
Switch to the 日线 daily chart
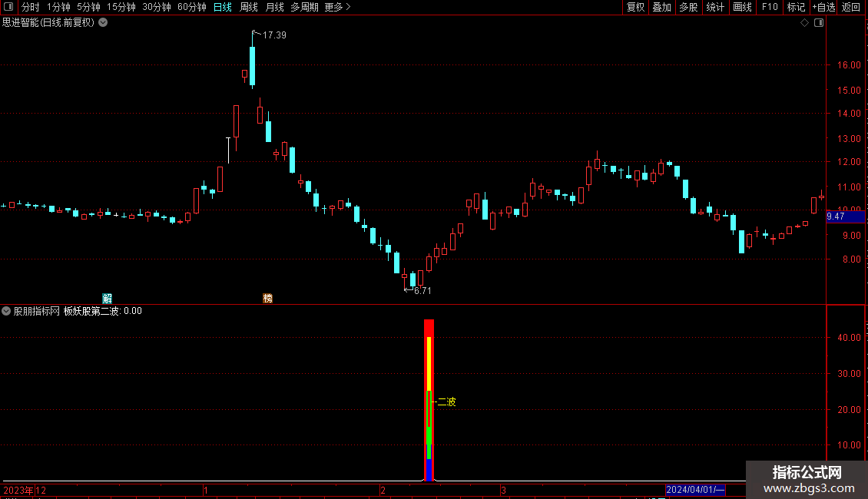[x=223, y=7]
